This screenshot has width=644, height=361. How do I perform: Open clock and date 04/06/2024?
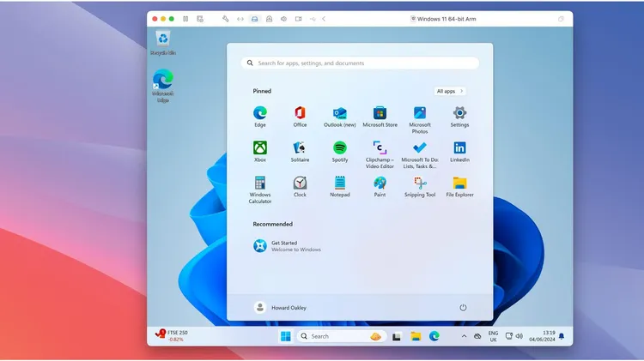(542, 336)
